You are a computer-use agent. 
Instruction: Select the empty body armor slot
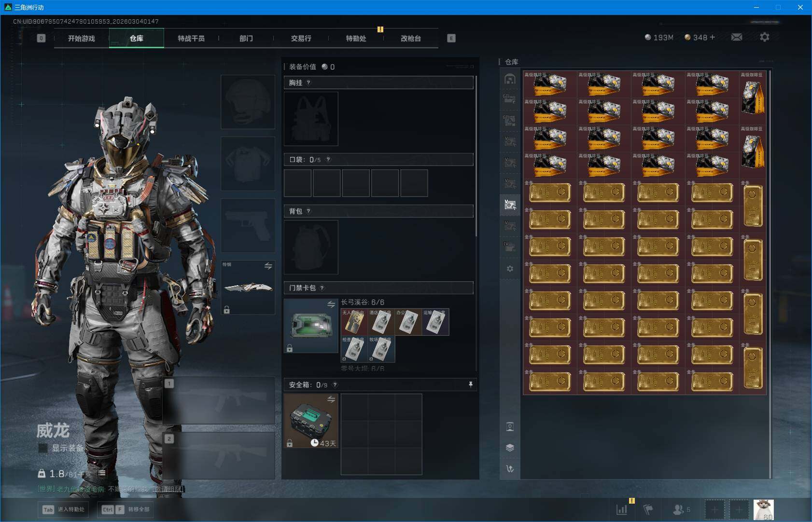pos(248,164)
